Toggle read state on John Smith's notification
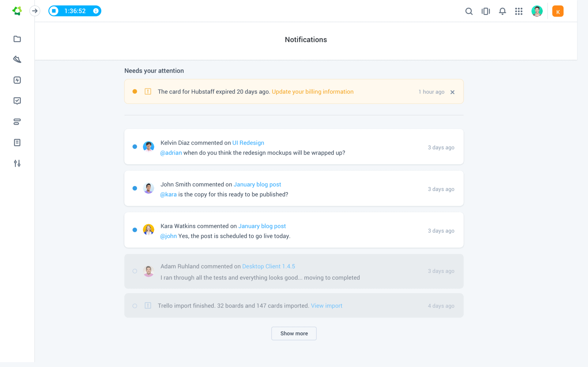 pyautogui.click(x=135, y=188)
